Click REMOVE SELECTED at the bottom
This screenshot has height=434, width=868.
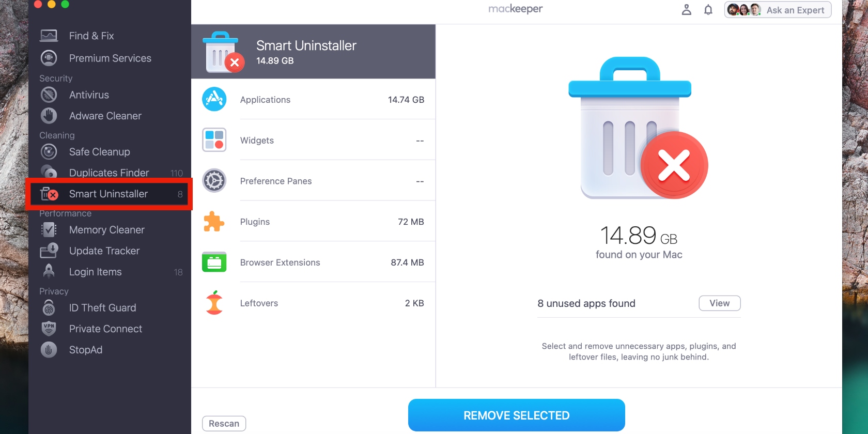[x=516, y=415]
